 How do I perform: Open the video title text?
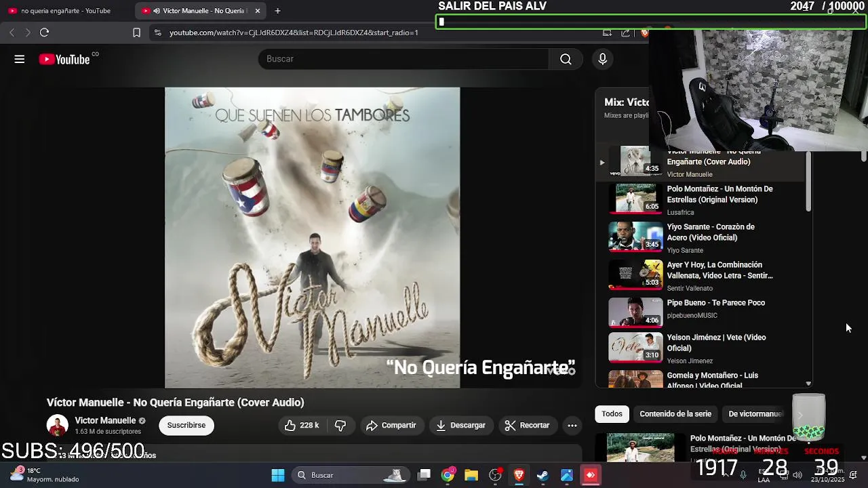click(x=175, y=403)
